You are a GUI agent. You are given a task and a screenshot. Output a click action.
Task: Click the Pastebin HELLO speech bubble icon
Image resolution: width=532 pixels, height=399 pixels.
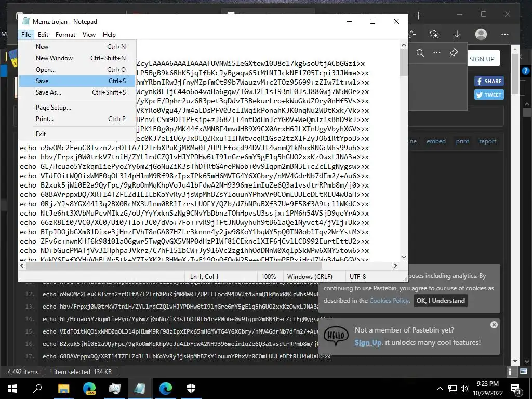(x=336, y=336)
